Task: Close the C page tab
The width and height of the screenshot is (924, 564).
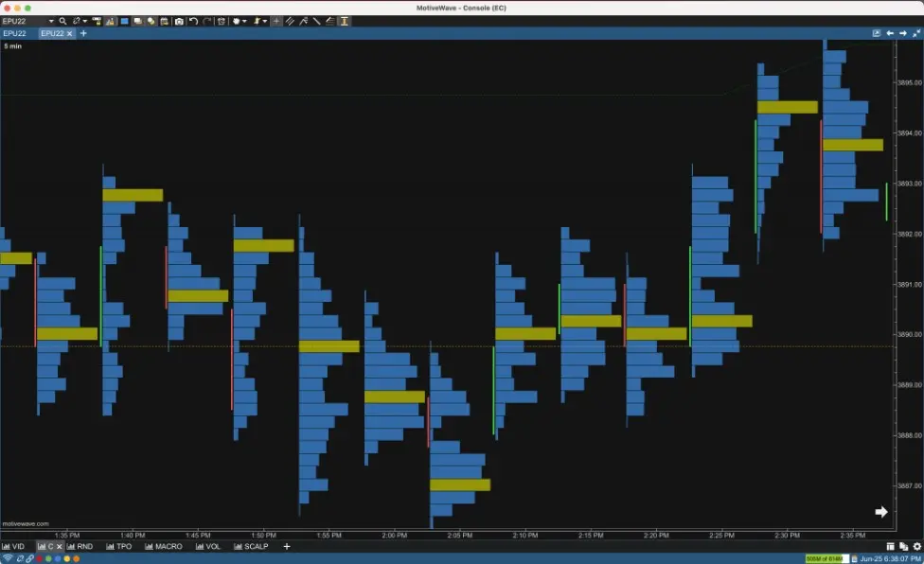Action: 59,546
